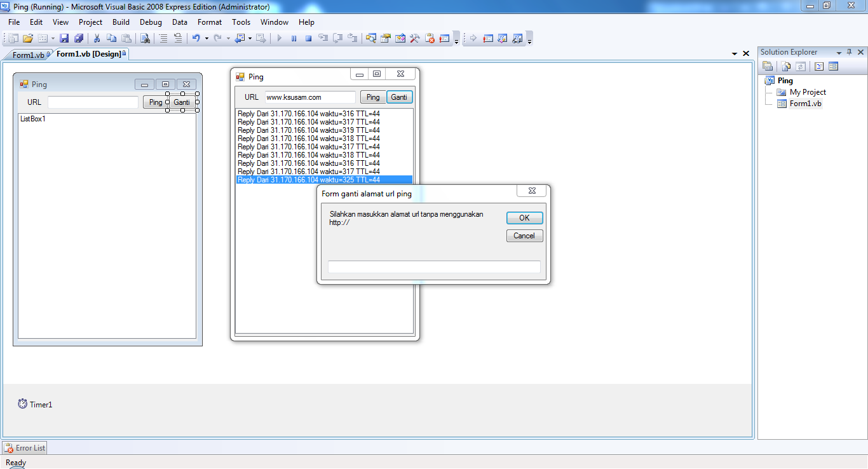The height and width of the screenshot is (469, 868).
Task: Confirm the URL dialog with OK
Action: [x=524, y=218]
